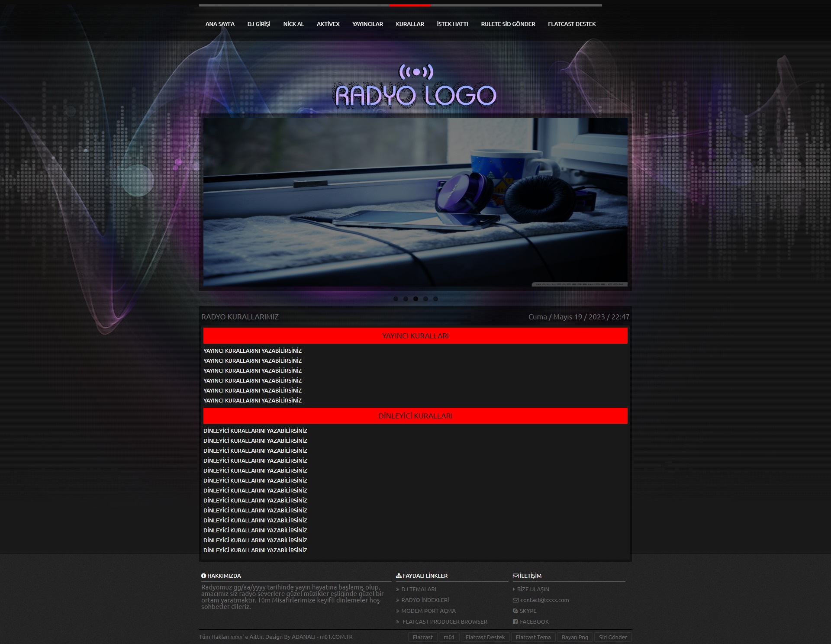831x644 pixels.
Task: Click double chevron before Radyo İndexleri
Action: coord(398,600)
